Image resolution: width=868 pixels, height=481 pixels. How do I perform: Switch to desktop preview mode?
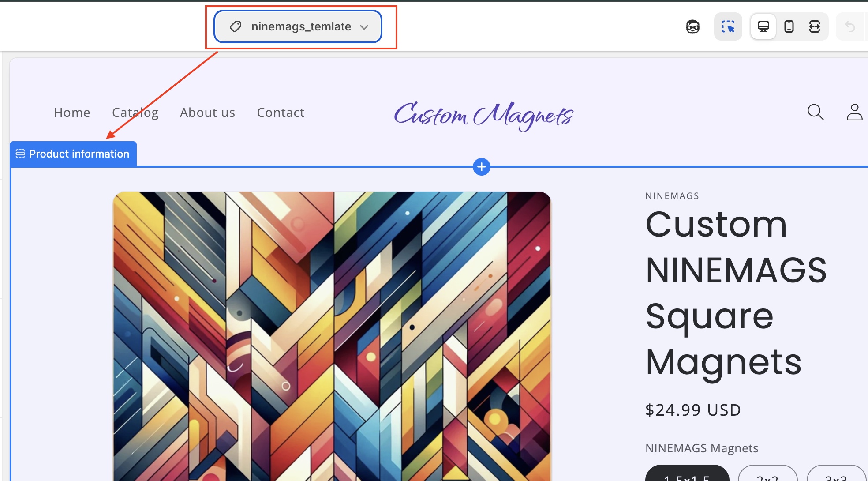(763, 27)
